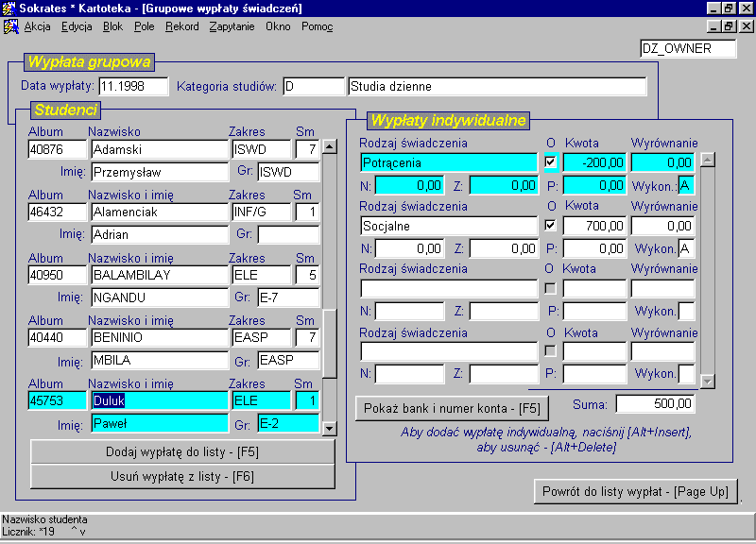Click the MBILA first name field

(x=160, y=360)
